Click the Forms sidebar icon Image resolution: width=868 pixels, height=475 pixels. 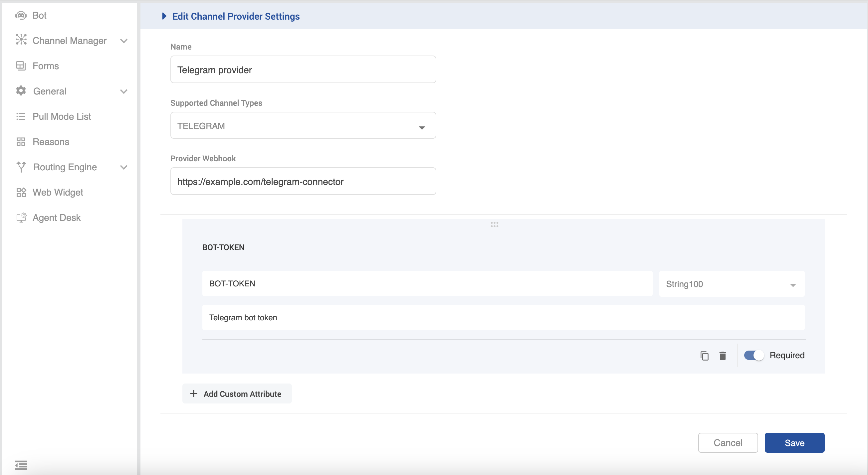click(x=21, y=66)
